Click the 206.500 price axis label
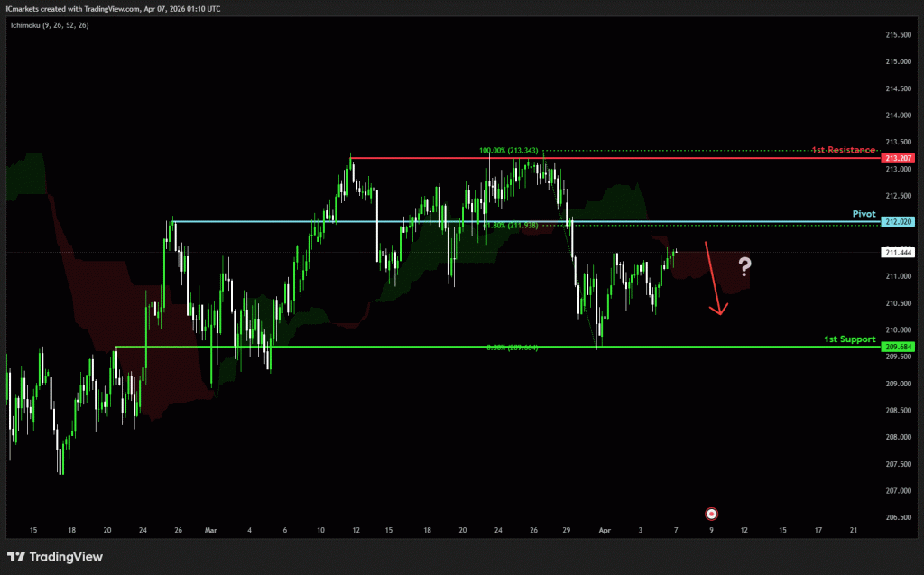This screenshot has width=924, height=575. (x=897, y=518)
